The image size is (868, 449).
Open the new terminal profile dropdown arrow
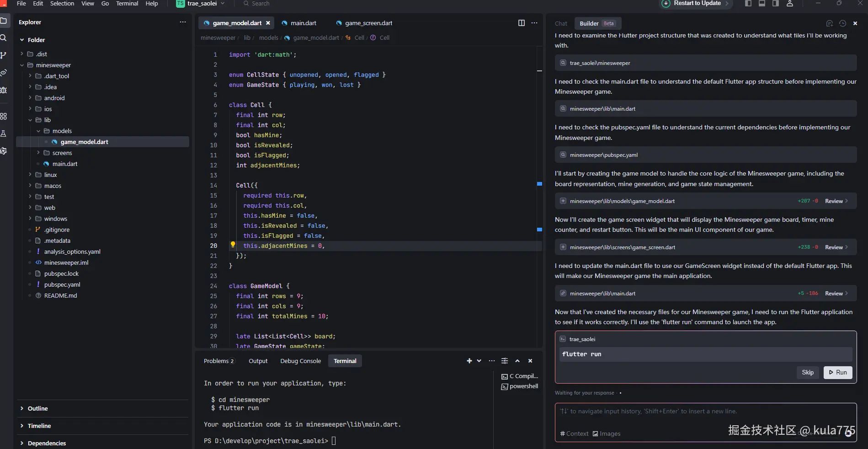(479, 361)
